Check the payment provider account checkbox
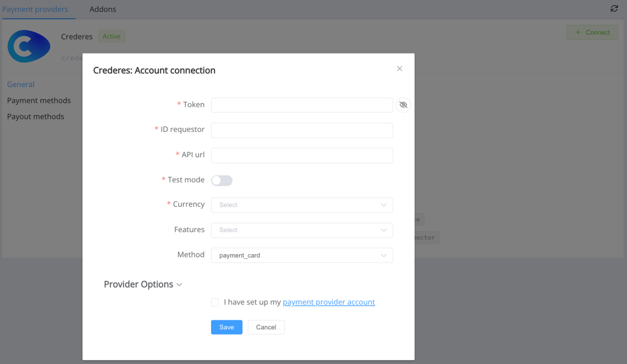Viewport: 627px width, 364px height. [215, 302]
